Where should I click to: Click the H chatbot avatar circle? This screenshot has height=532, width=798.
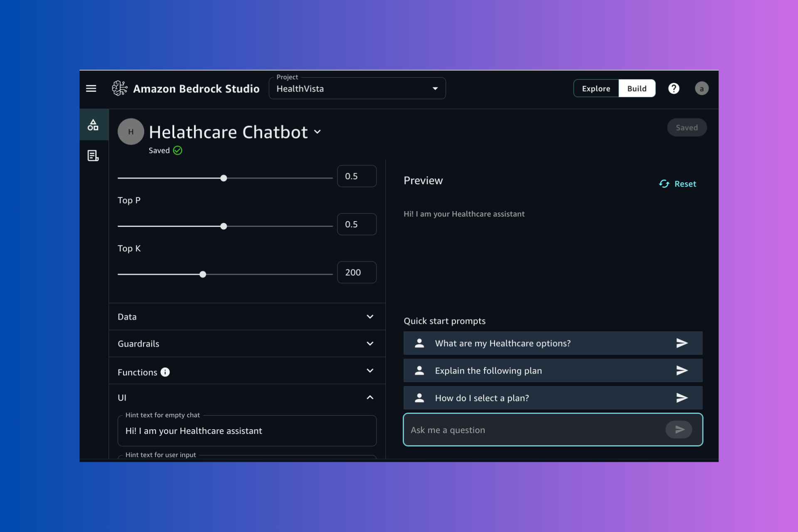[x=131, y=132]
